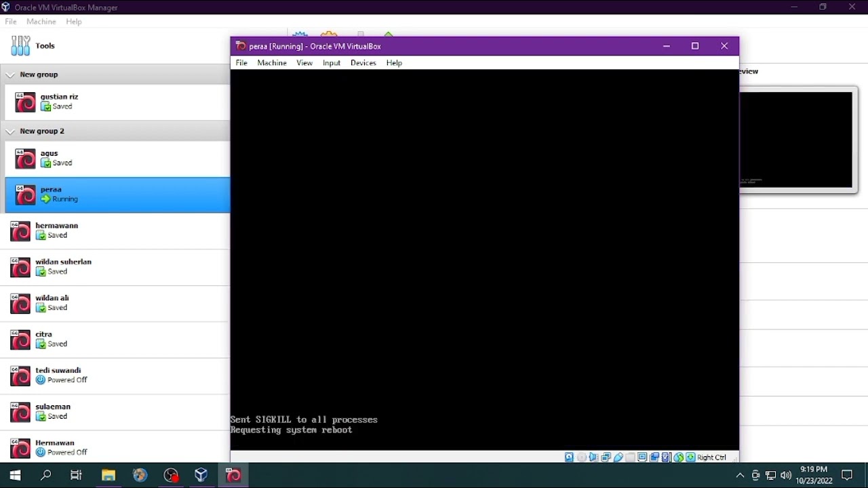Select the 'wildan ali' virtual machine
The image size is (868, 488).
tap(115, 303)
